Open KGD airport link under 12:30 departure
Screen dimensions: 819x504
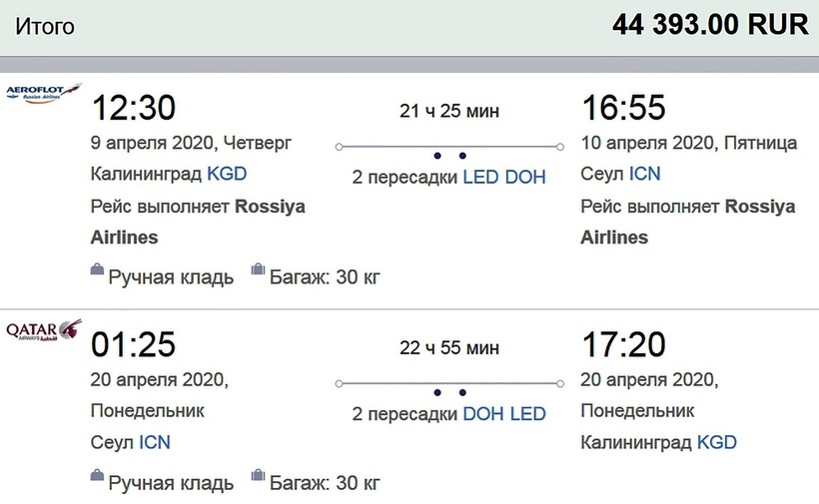227,174
